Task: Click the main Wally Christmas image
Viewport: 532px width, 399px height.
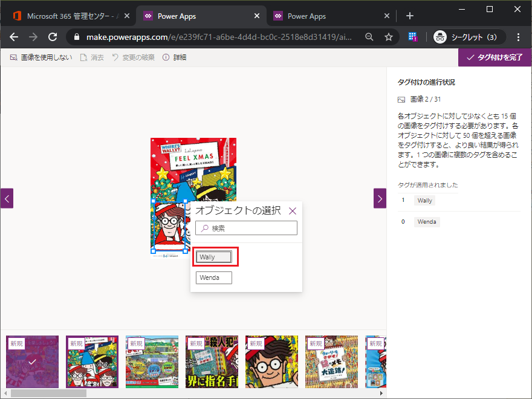Action: 193,198
